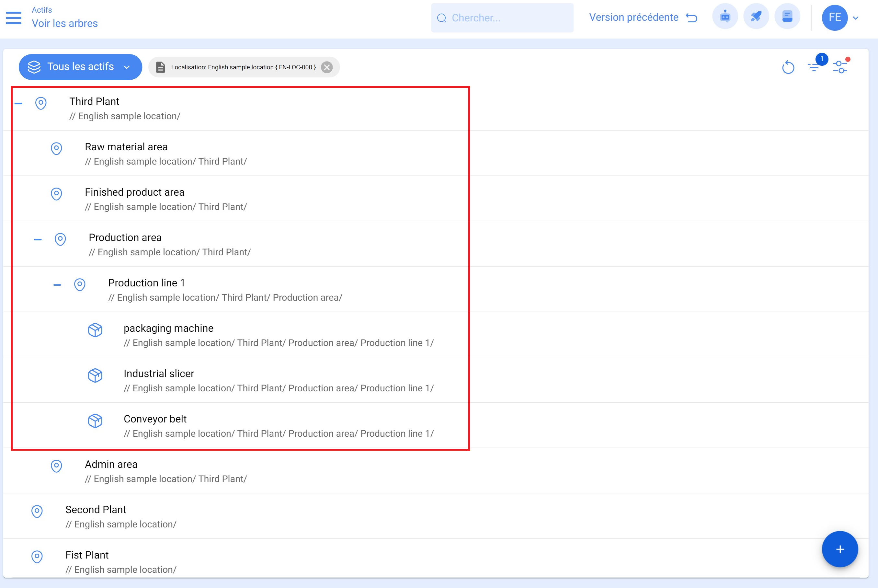Collapse the Production area node
This screenshot has height=588, width=878.
coord(38,239)
